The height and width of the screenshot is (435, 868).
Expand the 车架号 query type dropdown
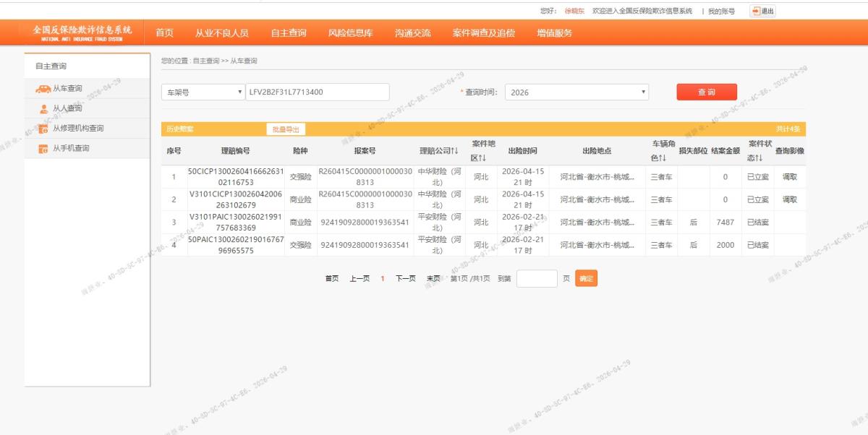pyautogui.click(x=203, y=92)
